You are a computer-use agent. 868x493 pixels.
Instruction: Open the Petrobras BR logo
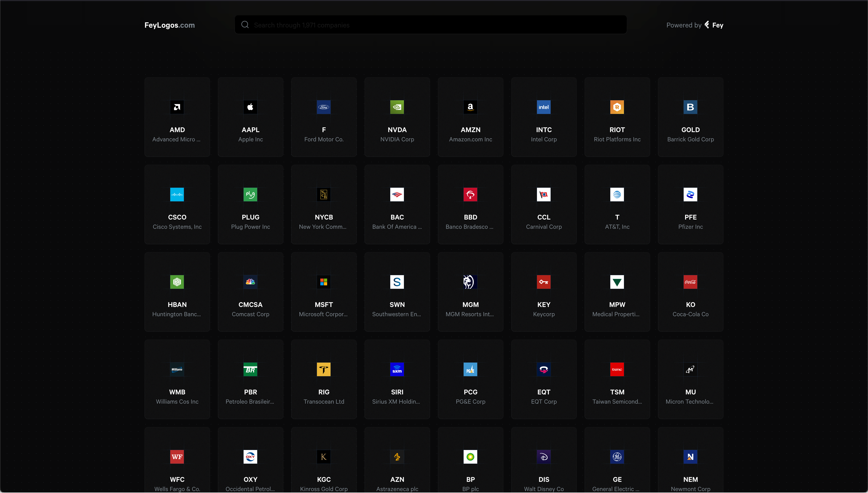point(250,369)
